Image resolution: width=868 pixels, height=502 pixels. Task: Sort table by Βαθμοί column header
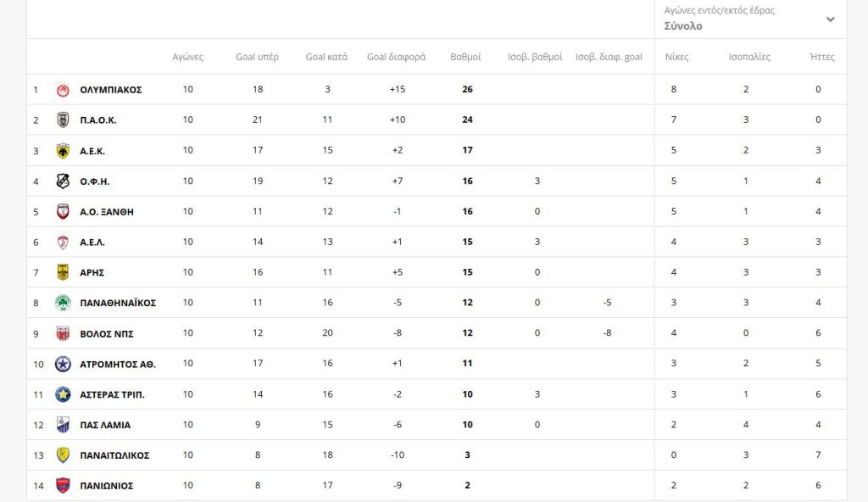coord(465,58)
